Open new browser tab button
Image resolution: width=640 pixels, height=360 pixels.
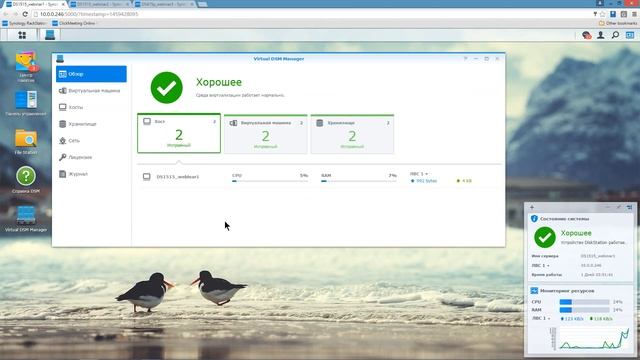tap(202, 4)
